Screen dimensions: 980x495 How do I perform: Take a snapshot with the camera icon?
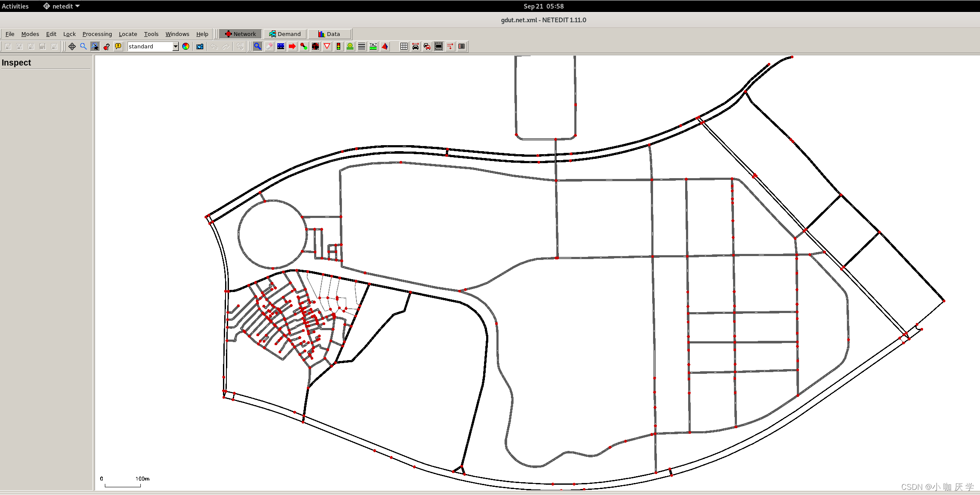200,46
